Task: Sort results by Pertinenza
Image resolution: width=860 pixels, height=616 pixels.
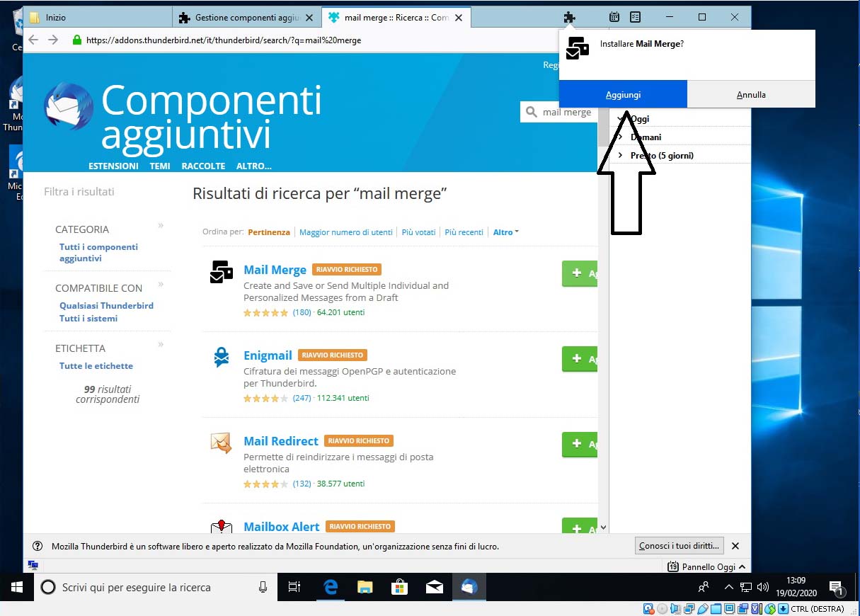Action: point(269,232)
